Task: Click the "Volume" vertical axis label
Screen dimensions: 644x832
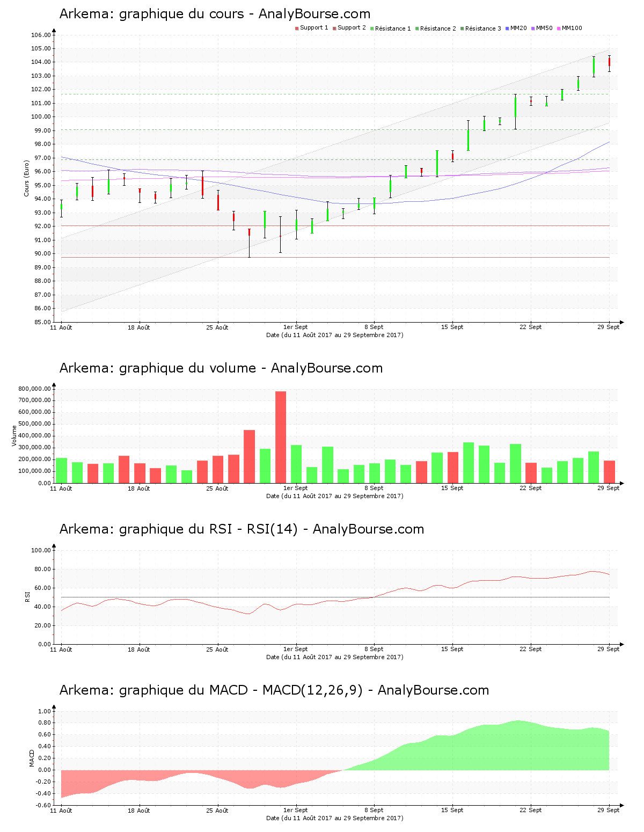Action: coord(14,435)
